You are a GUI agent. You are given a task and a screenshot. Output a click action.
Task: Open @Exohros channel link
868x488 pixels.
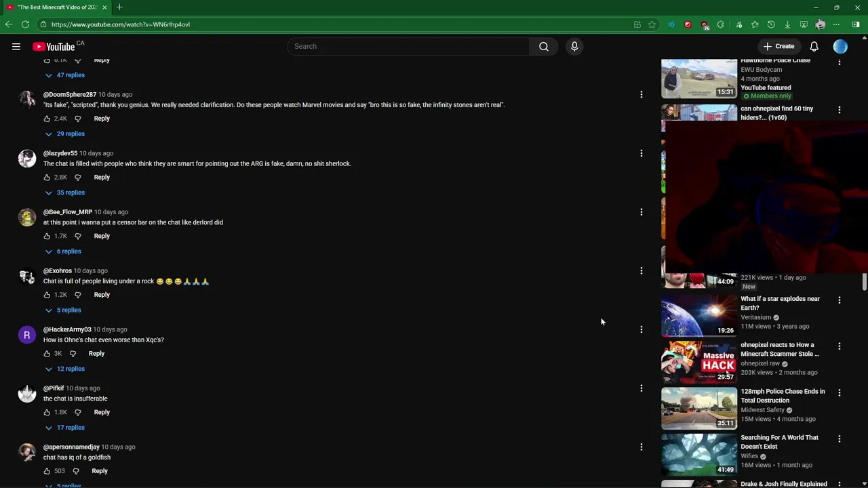point(58,271)
